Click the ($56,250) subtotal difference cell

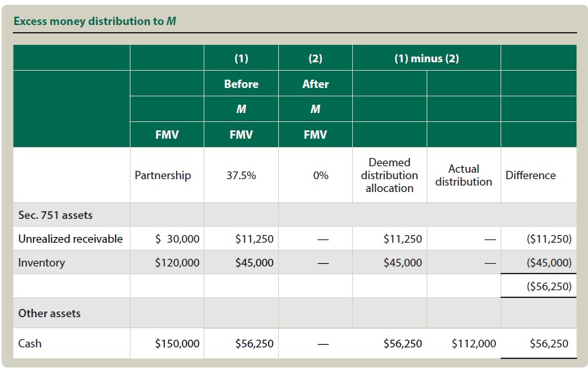pos(548,286)
